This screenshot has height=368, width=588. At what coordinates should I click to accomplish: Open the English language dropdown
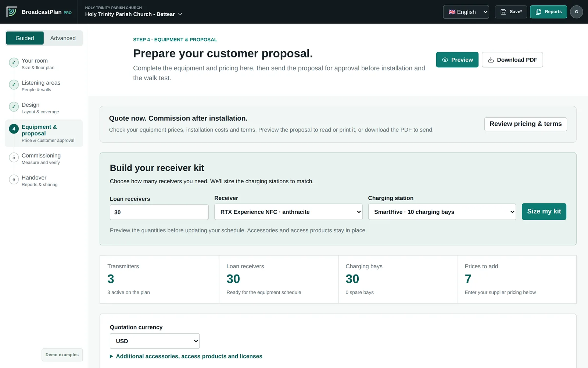pos(466,12)
